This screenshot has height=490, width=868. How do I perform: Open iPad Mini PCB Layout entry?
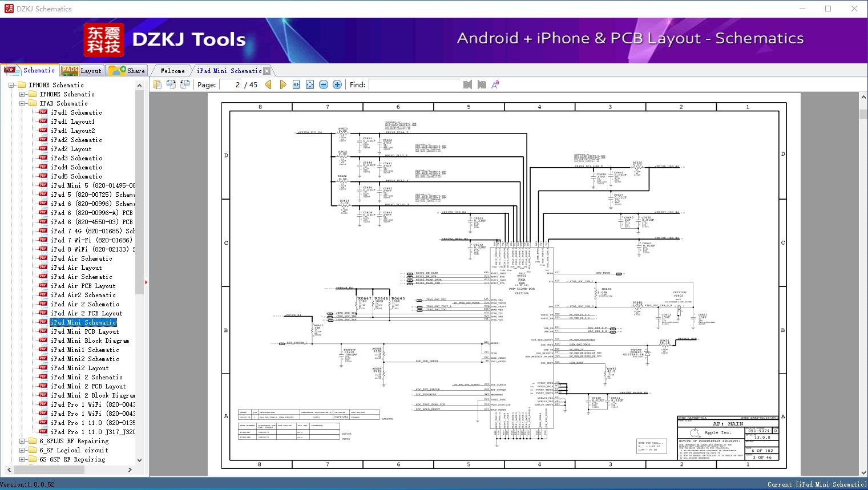[x=84, y=331]
